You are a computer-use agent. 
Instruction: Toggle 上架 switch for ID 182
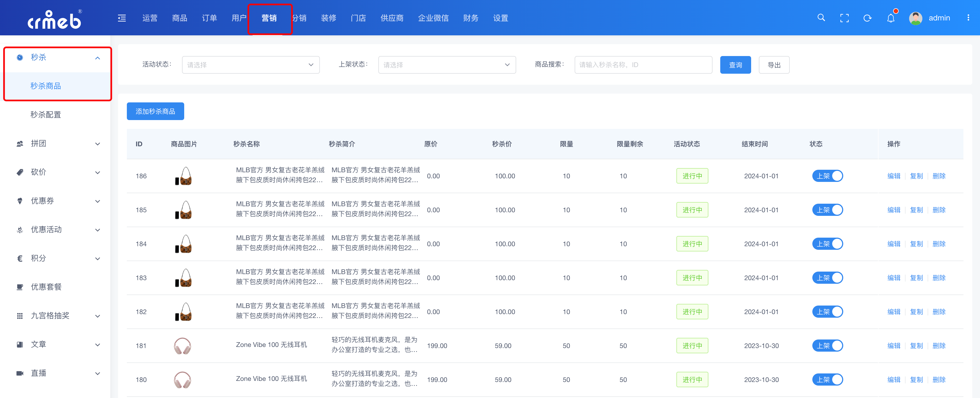pyautogui.click(x=828, y=312)
